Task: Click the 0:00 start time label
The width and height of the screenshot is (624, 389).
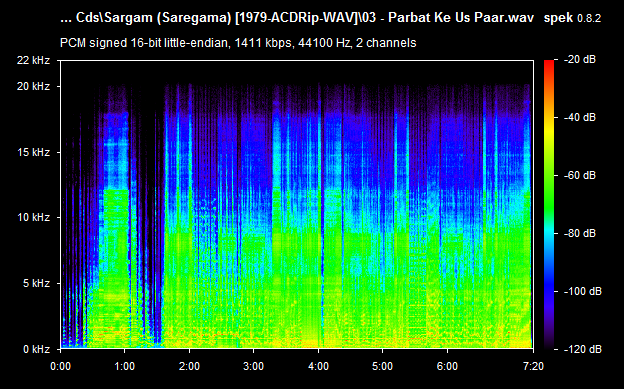Action: tap(60, 366)
